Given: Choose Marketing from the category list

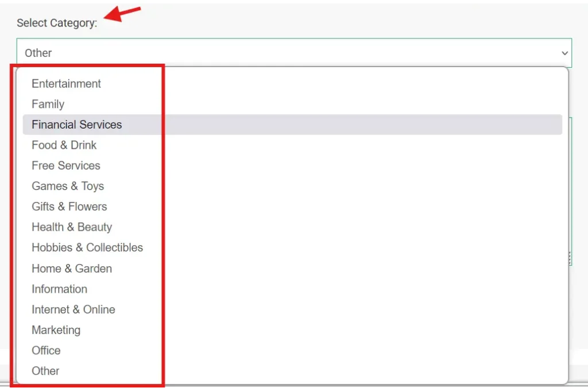Looking at the screenshot, I should (x=292, y=330).
